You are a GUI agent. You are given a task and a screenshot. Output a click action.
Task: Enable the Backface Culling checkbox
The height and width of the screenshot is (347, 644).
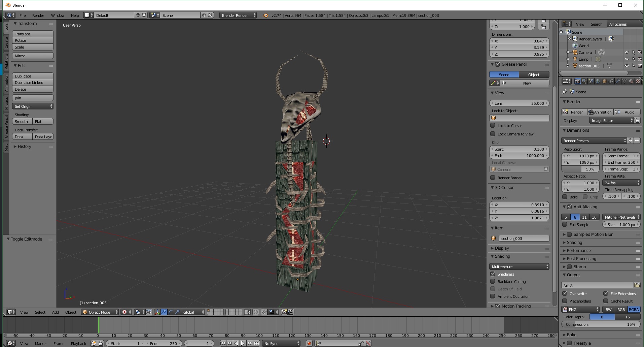point(493,281)
